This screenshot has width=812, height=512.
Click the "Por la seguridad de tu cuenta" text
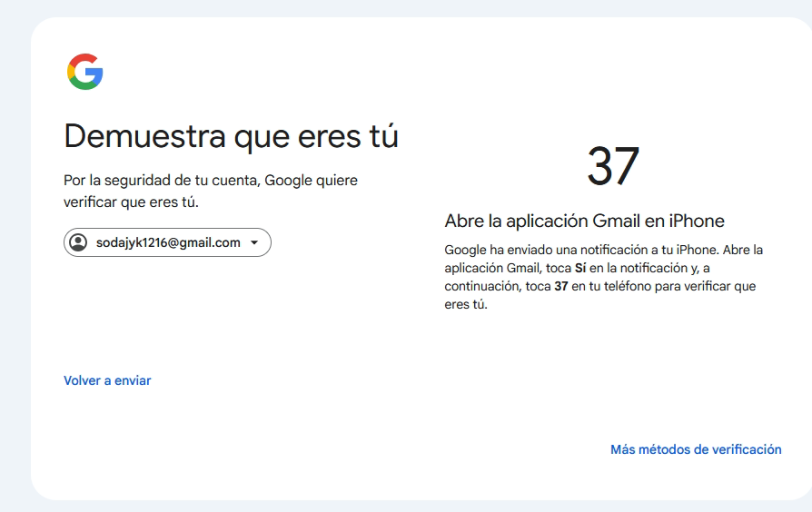click(x=159, y=181)
